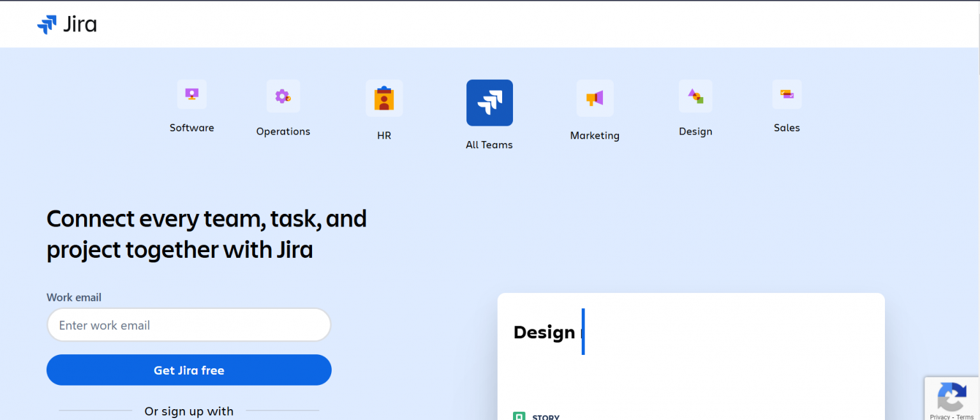Select the Operations gear icon
980x420 pixels.
click(x=283, y=96)
